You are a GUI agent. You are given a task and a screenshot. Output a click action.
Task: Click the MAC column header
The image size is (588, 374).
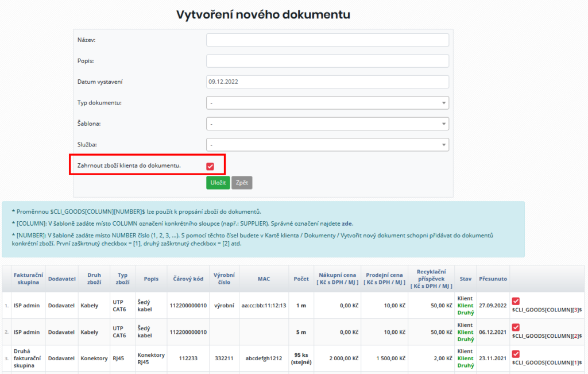264,278
